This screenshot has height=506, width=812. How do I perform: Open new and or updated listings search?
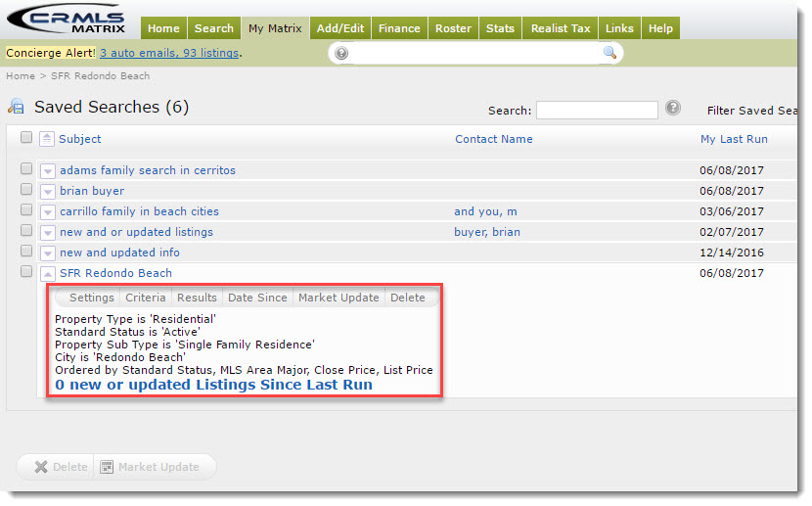click(136, 232)
